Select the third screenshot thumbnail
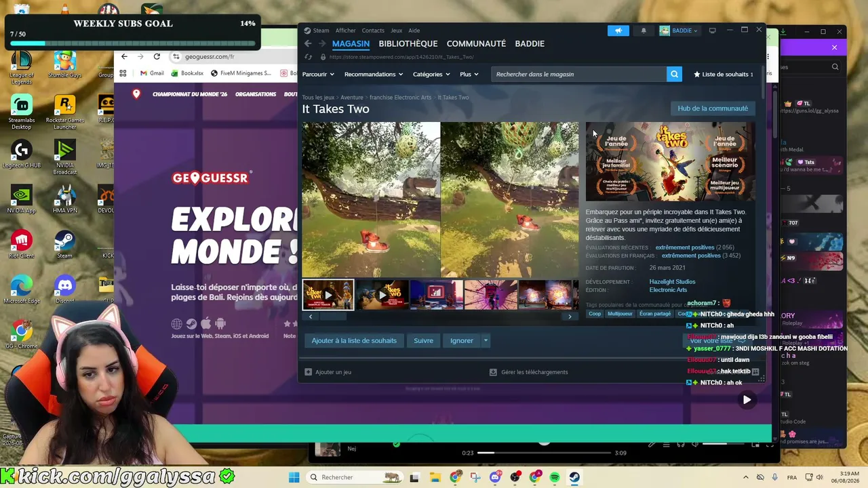Viewport: 868px width, 488px height. [437, 295]
